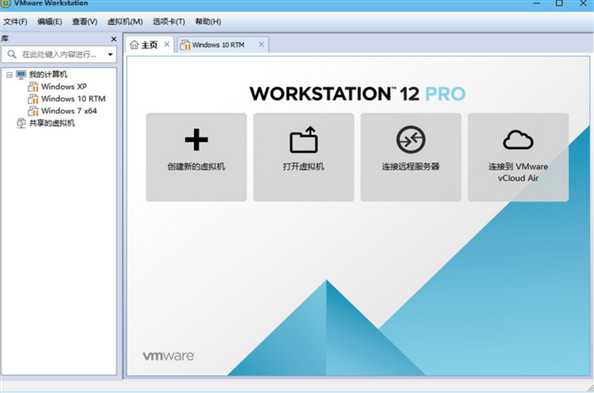594x393 pixels.
Task: Switch to the Windows 10 RTM tab
Action: [x=218, y=45]
